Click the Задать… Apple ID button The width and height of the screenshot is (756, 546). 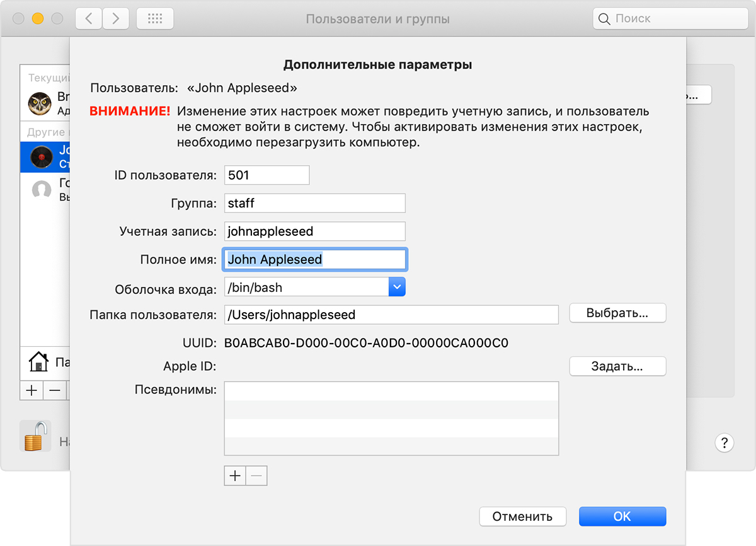[617, 366]
